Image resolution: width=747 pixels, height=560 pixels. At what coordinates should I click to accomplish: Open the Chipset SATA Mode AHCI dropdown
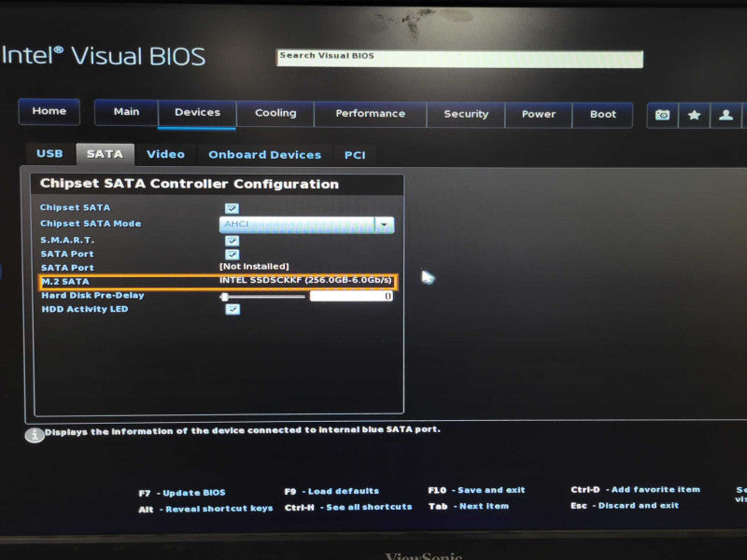coord(307,225)
